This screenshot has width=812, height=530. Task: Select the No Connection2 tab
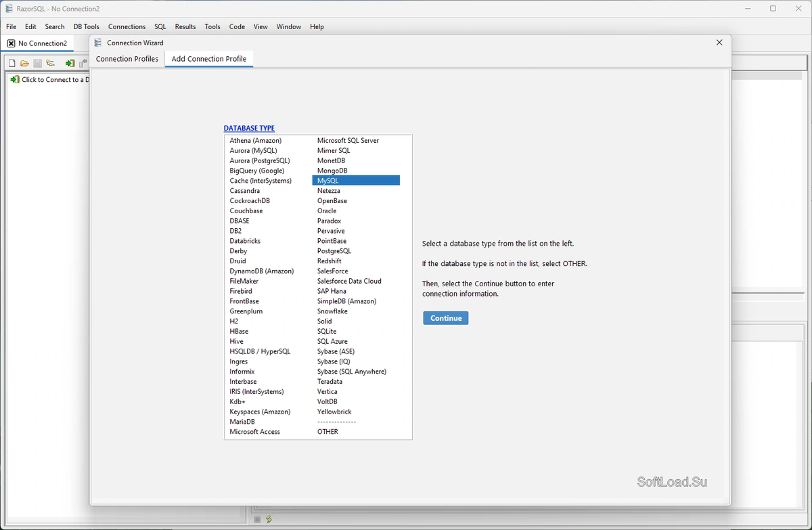click(x=37, y=43)
